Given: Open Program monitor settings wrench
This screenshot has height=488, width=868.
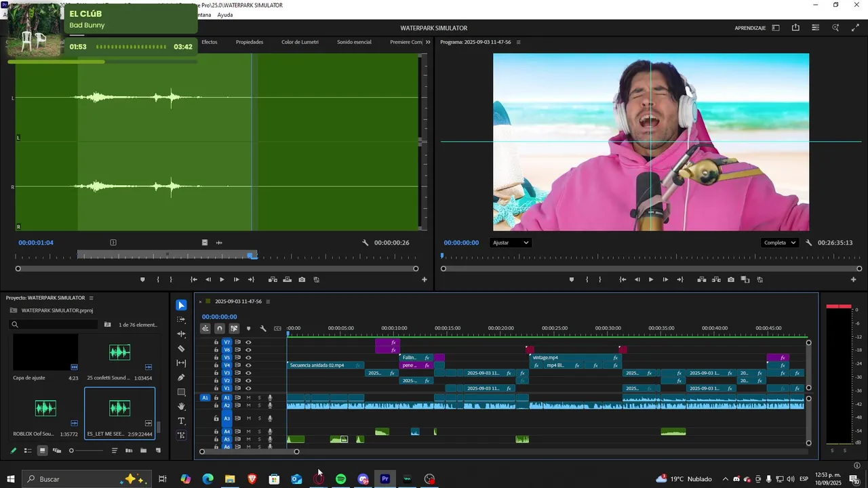Looking at the screenshot, I should click(x=809, y=243).
